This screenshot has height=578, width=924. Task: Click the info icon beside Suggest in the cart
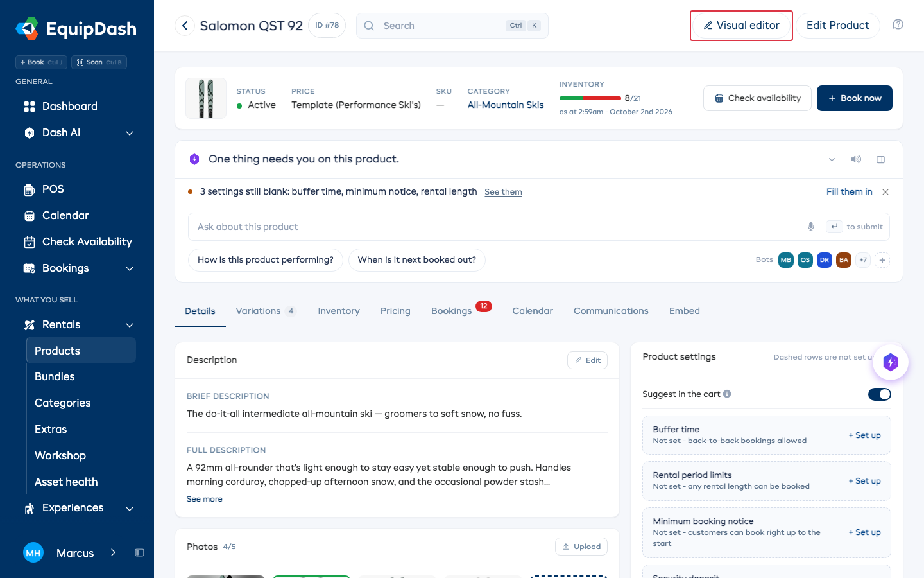coord(727,394)
